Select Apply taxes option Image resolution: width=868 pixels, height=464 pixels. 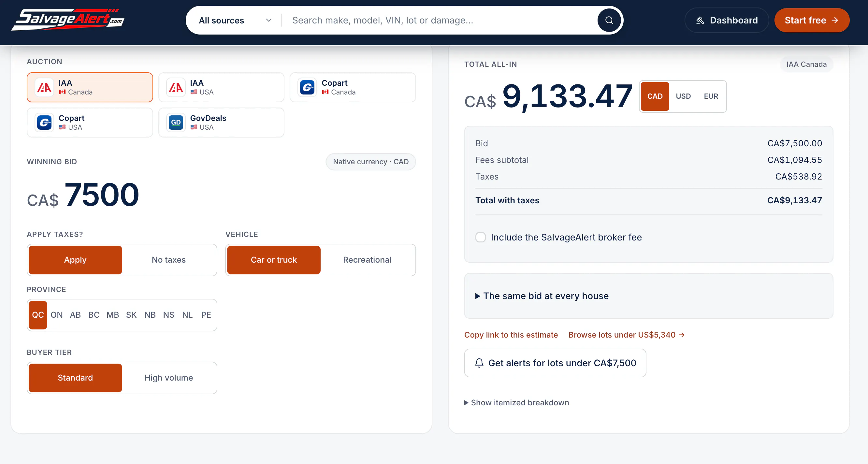(x=75, y=260)
